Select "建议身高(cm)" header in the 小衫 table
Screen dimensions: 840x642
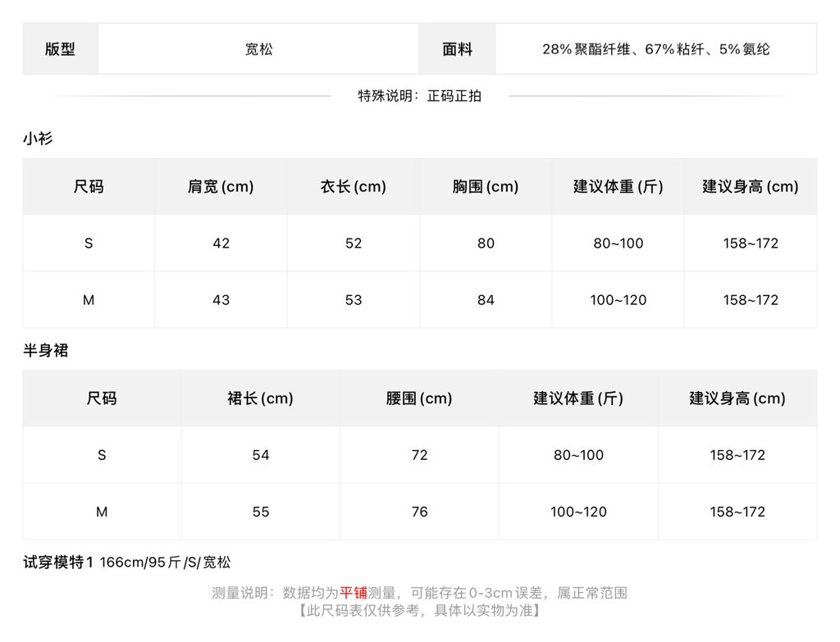pyautogui.click(x=751, y=186)
